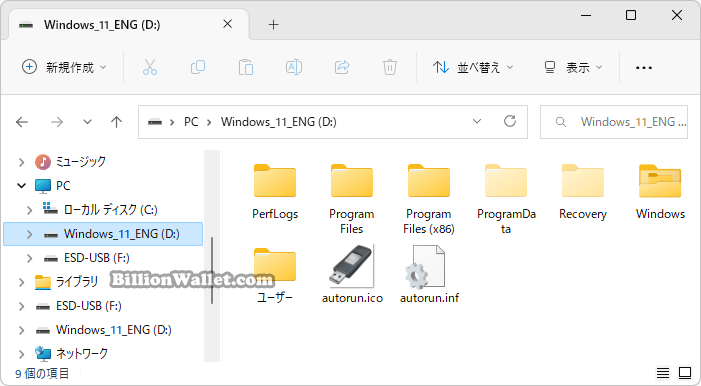Click the Copy icon in toolbar
701x386 pixels.
click(198, 67)
